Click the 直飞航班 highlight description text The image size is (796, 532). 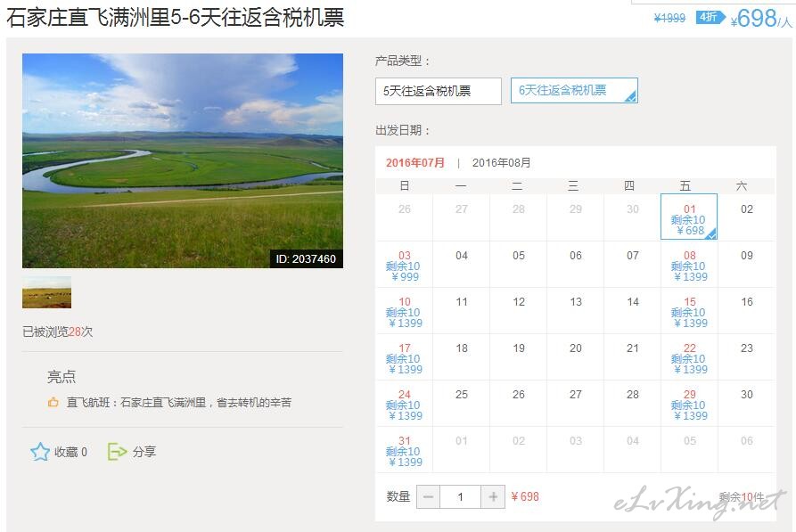[x=179, y=403]
